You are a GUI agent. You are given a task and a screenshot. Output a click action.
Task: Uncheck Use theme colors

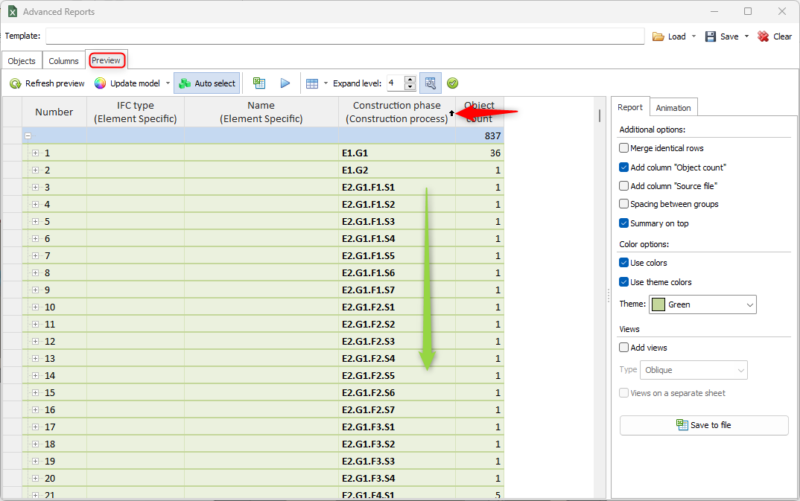pos(623,282)
